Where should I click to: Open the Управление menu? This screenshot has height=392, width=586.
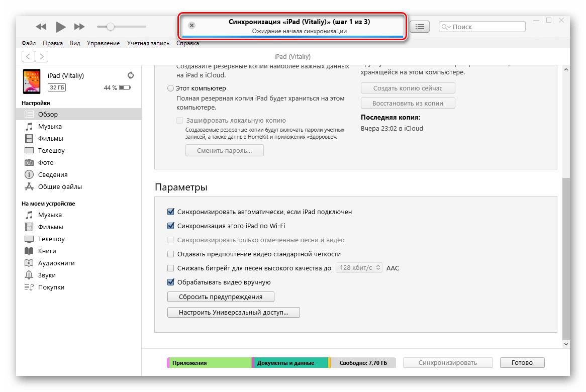point(103,43)
